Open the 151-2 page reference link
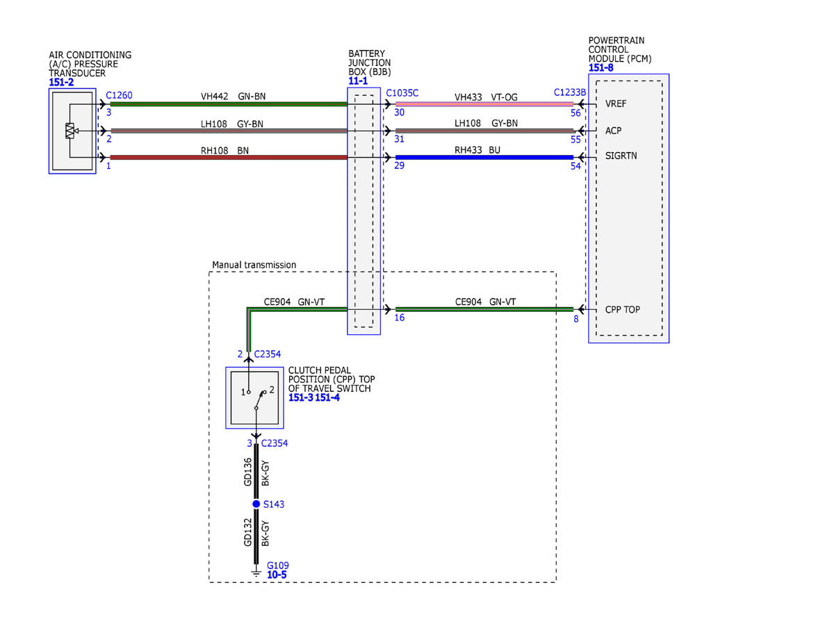The height and width of the screenshot is (644, 834). [x=61, y=83]
